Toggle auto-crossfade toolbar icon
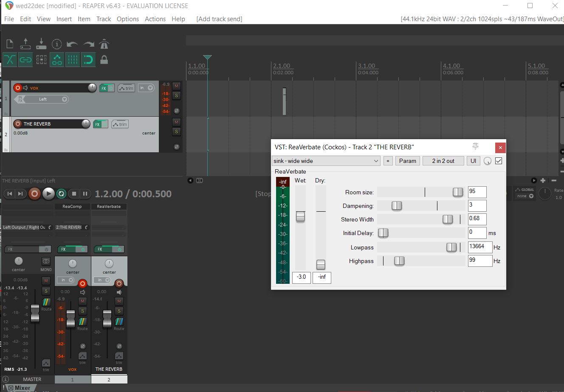 [x=10, y=59]
